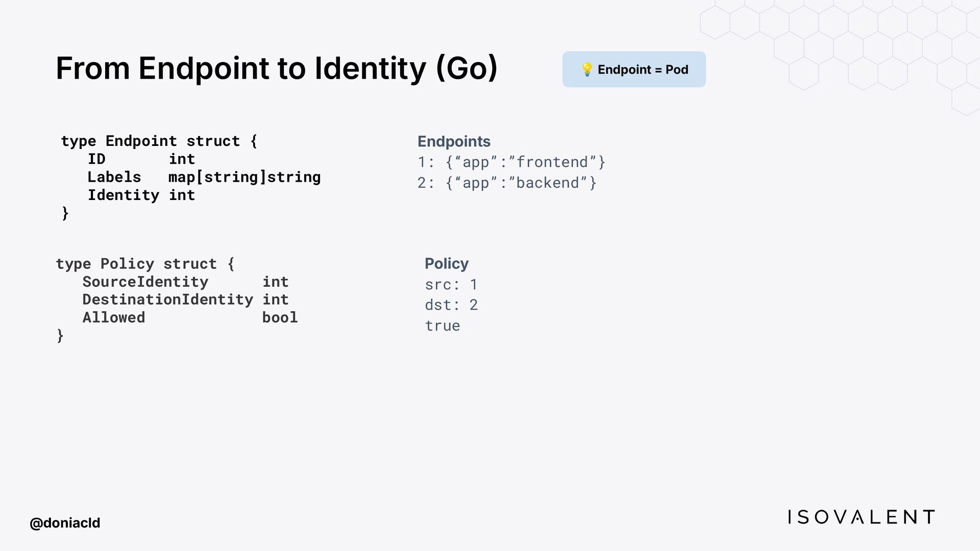Open the @doniacld handle
Screen dimensions: 980x551
pyautogui.click(x=65, y=523)
